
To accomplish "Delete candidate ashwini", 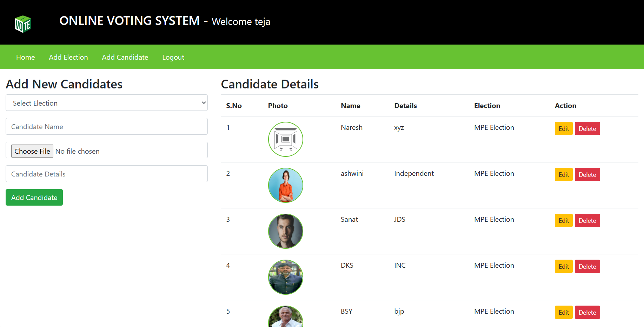I will tap(587, 174).
